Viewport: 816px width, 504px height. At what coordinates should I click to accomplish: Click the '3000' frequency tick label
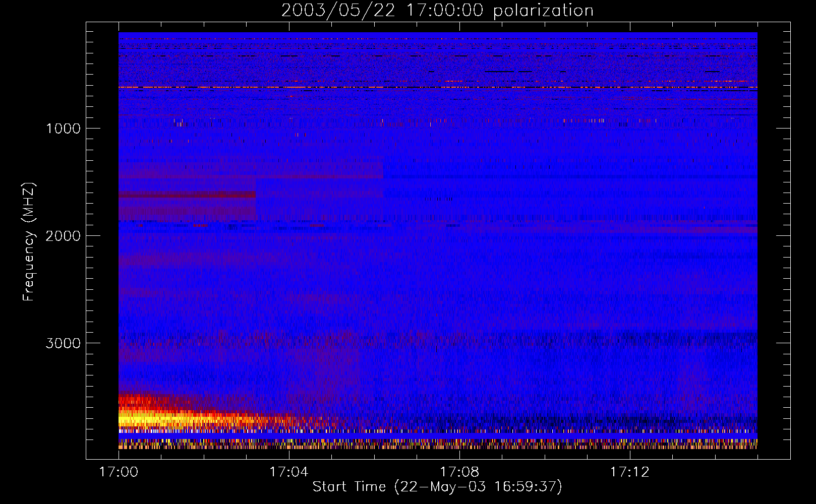tap(63, 343)
